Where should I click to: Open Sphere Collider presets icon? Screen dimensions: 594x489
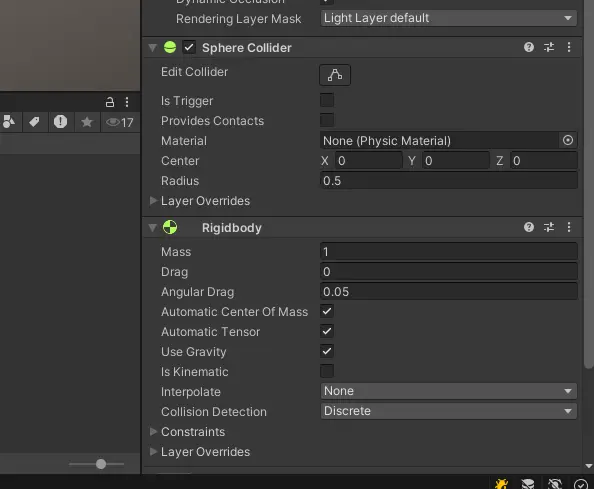549,47
